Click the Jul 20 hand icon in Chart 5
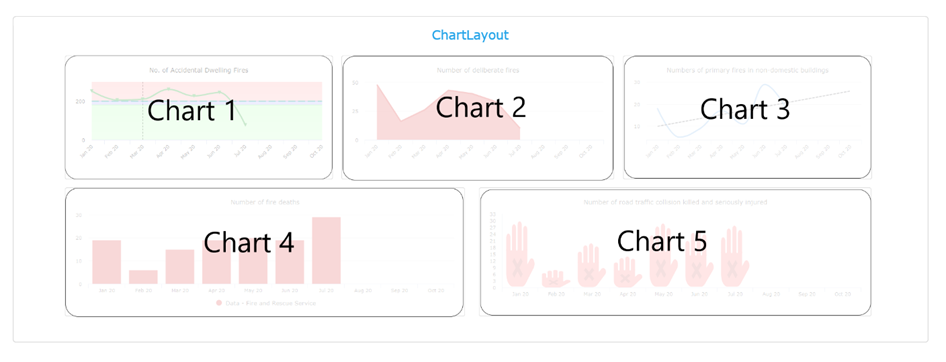The width and height of the screenshot is (946, 362). point(734,256)
